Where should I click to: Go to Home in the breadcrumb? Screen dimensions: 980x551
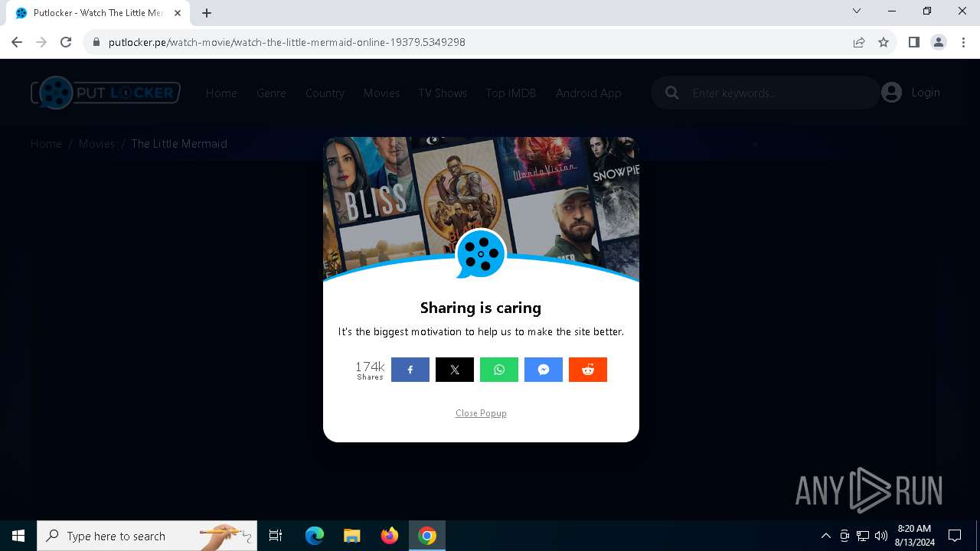pos(46,143)
